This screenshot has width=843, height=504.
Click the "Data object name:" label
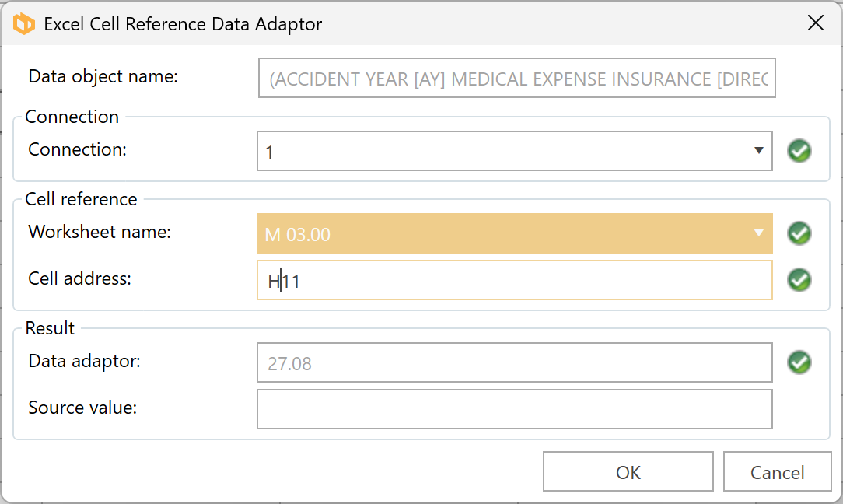pyautogui.click(x=103, y=76)
